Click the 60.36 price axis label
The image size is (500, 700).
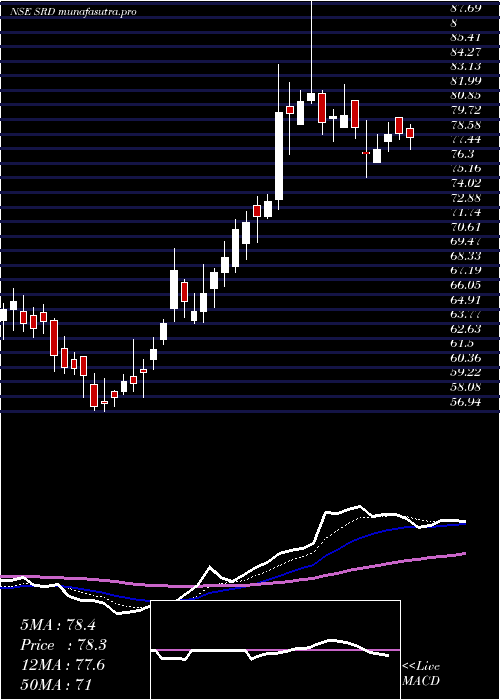tap(466, 358)
